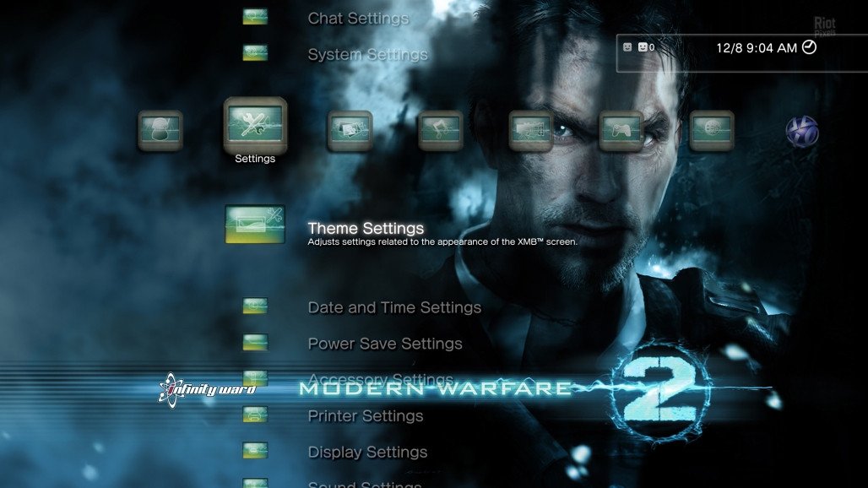Open Date and Time Settings

(394, 307)
